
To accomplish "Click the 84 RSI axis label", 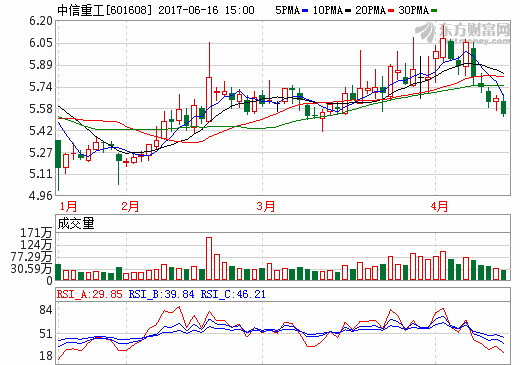I will click(x=46, y=310).
